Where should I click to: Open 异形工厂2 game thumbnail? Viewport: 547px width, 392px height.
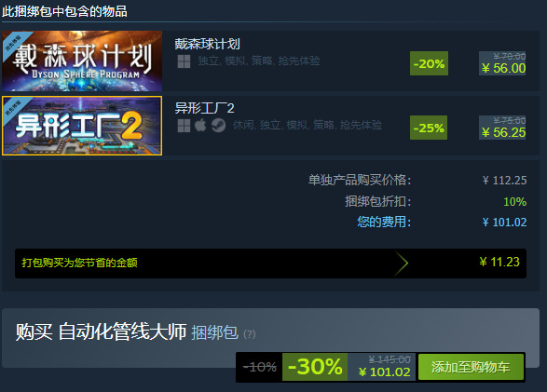click(82, 126)
